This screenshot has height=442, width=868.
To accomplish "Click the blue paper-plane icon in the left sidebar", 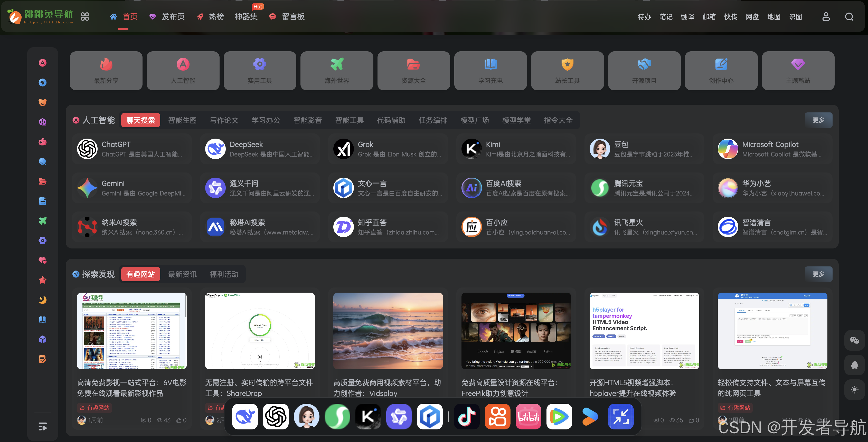I will tap(42, 83).
